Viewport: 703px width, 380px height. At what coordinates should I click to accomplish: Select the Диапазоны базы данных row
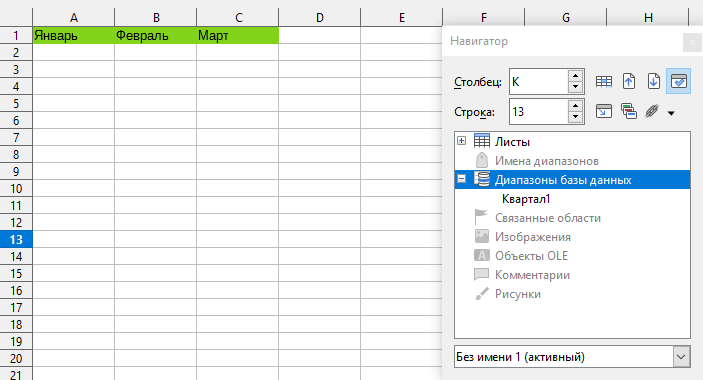point(573,180)
